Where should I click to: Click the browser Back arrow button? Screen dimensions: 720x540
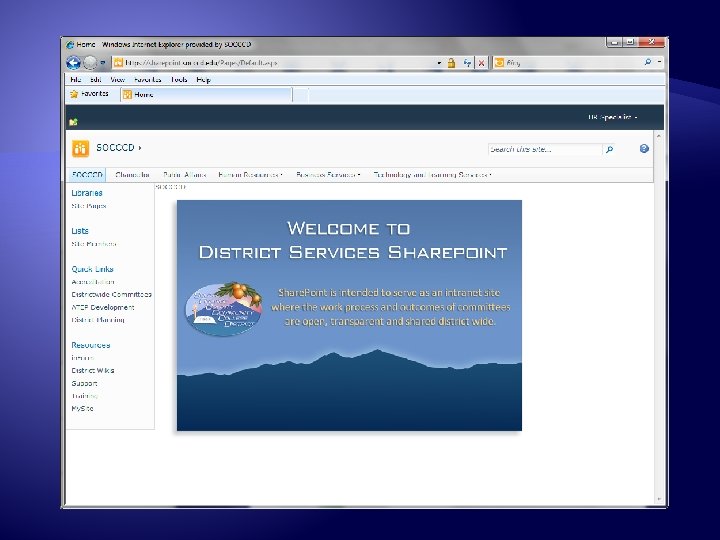[73, 62]
